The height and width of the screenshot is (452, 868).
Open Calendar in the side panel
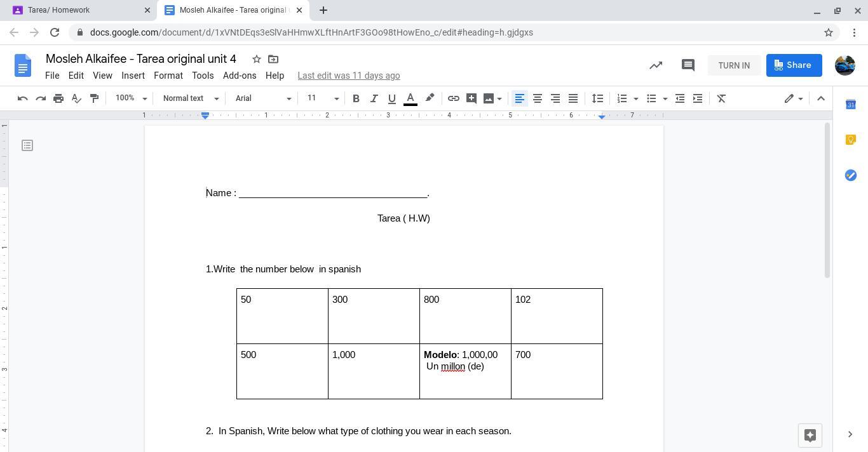pyautogui.click(x=850, y=105)
